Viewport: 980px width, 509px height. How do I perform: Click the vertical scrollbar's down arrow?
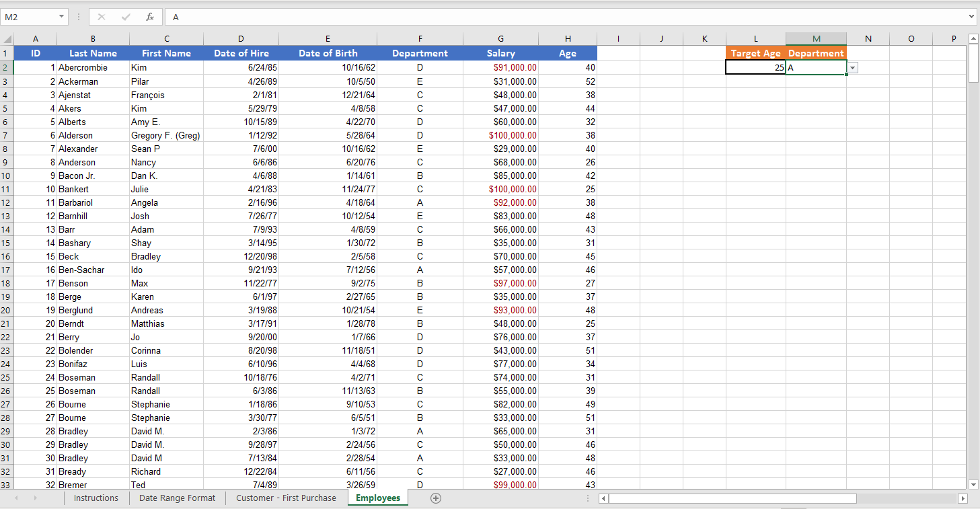973,483
